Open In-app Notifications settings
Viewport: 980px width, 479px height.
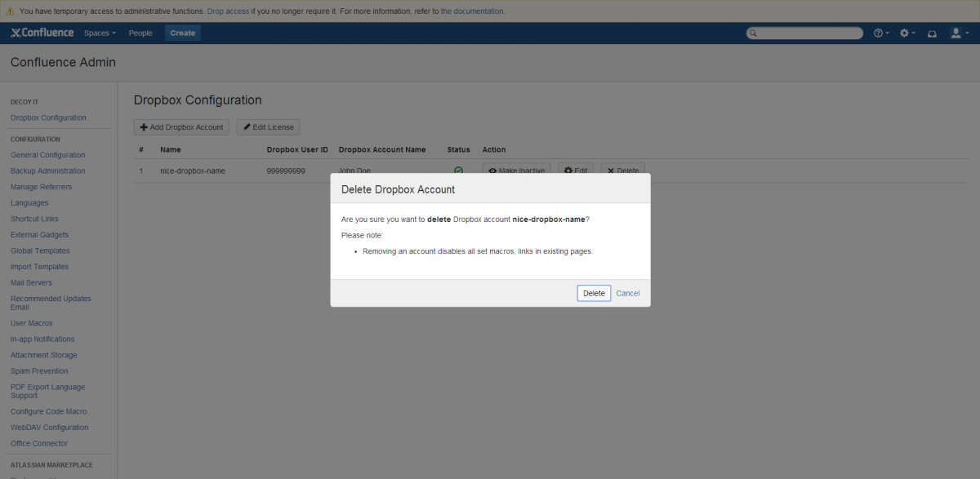[42, 339]
